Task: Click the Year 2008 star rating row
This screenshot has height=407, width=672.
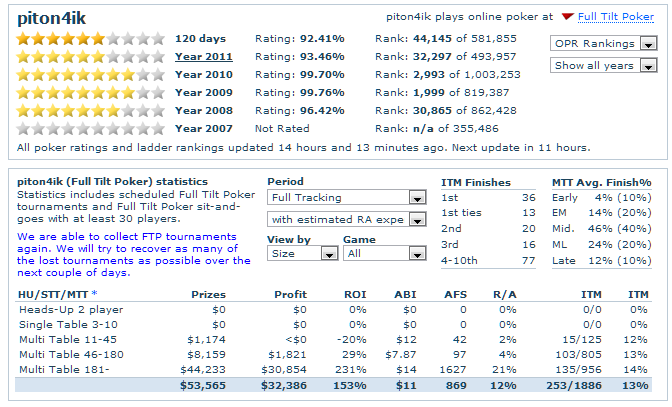Action: (91, 110)
